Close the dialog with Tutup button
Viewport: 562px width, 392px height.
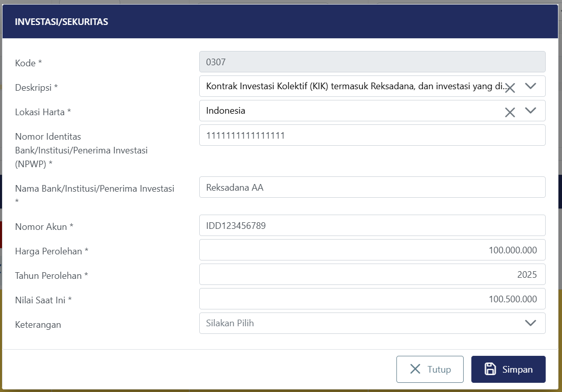[x=430, y=369]
